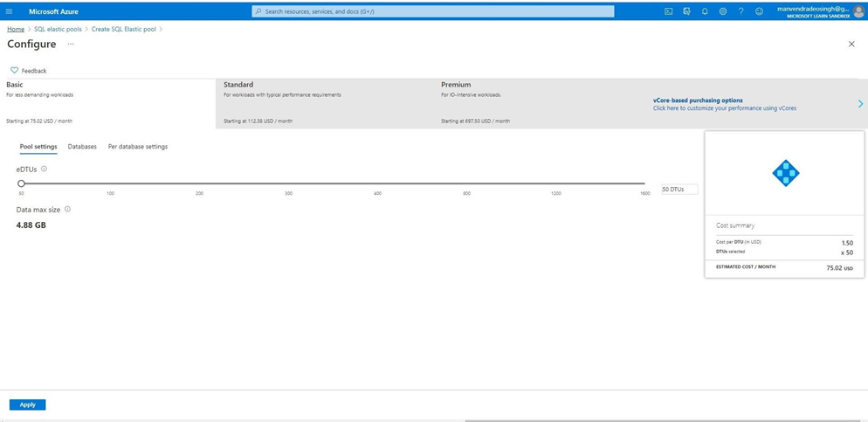
Task: Click Microsoft Azure portal title
Action: (53, 11)
